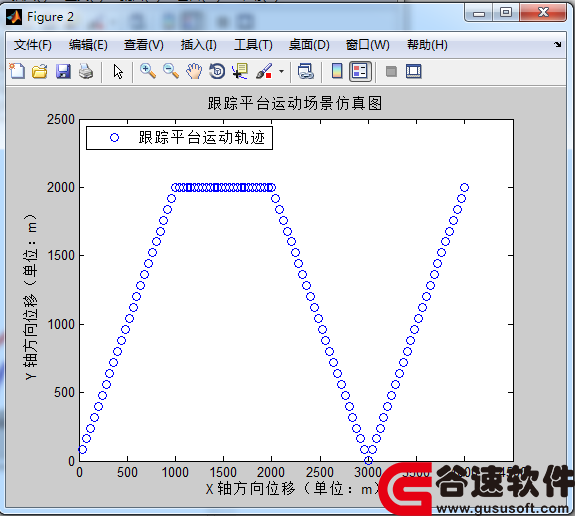Click the MATLAB logo in the title bar
The image size is (575, 516).
14,17
